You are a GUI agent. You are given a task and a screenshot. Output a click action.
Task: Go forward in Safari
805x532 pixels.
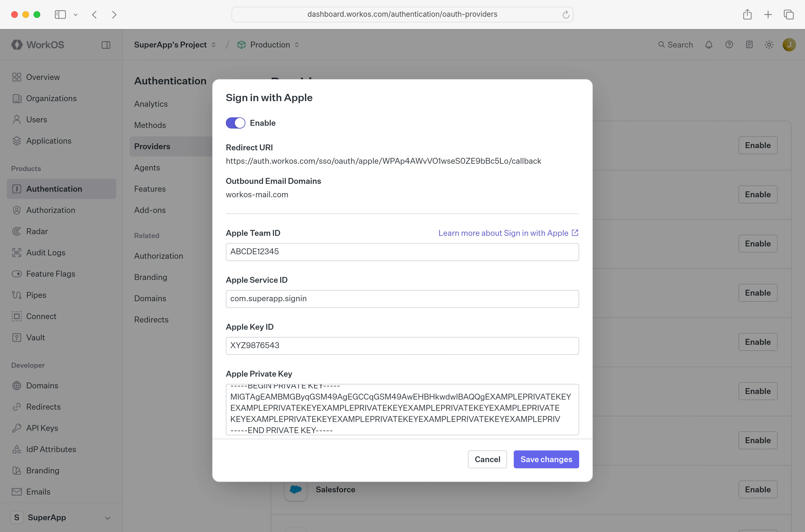[x=114, y=15]
